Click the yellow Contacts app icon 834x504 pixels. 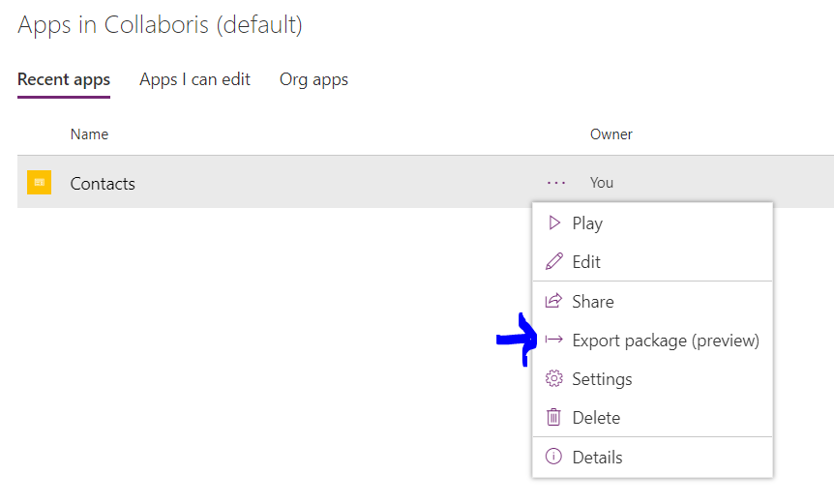point(39,183)
